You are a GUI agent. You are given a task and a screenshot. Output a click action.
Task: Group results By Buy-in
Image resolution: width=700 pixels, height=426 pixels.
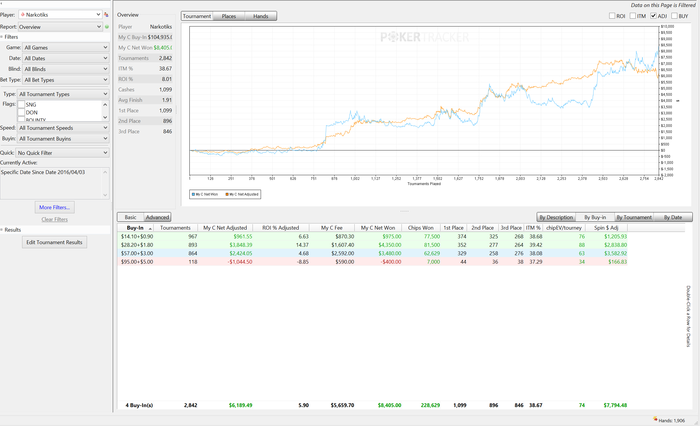click(x=595, y=217)
